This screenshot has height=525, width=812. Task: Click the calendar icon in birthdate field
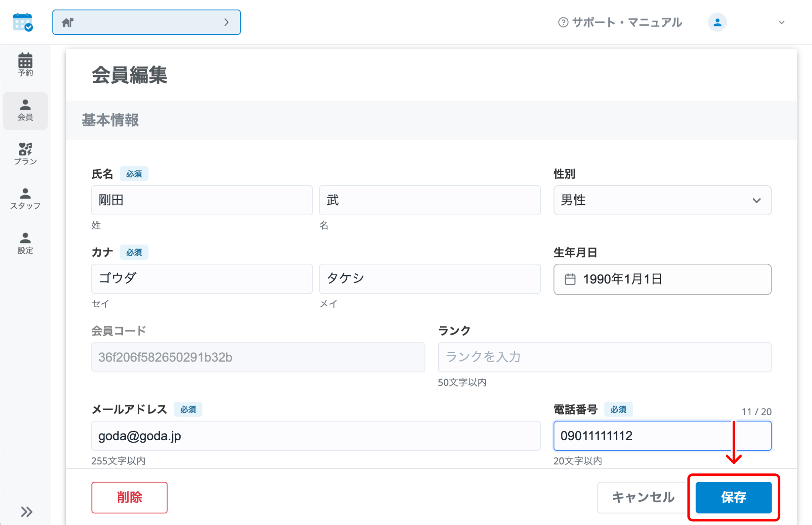(x=570, y=279)
